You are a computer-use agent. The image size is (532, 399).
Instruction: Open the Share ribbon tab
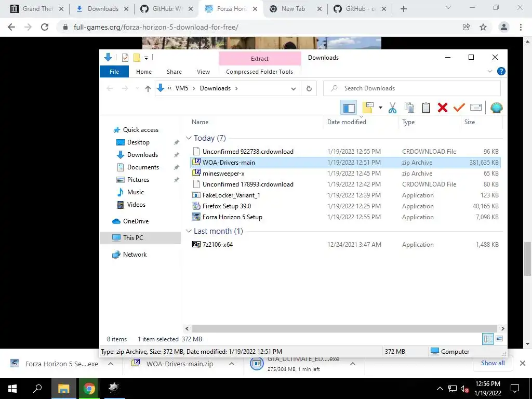click(174, 72)
